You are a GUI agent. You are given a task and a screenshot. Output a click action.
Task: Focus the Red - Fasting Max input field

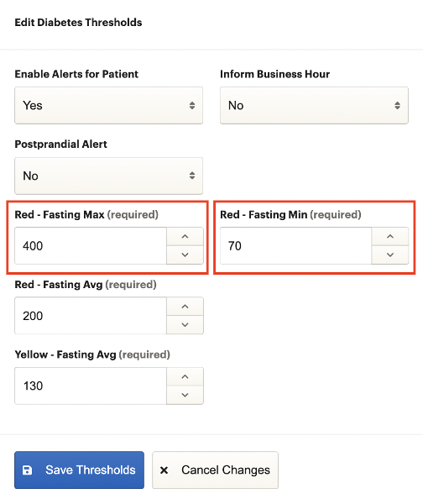[x=91, y=246]
